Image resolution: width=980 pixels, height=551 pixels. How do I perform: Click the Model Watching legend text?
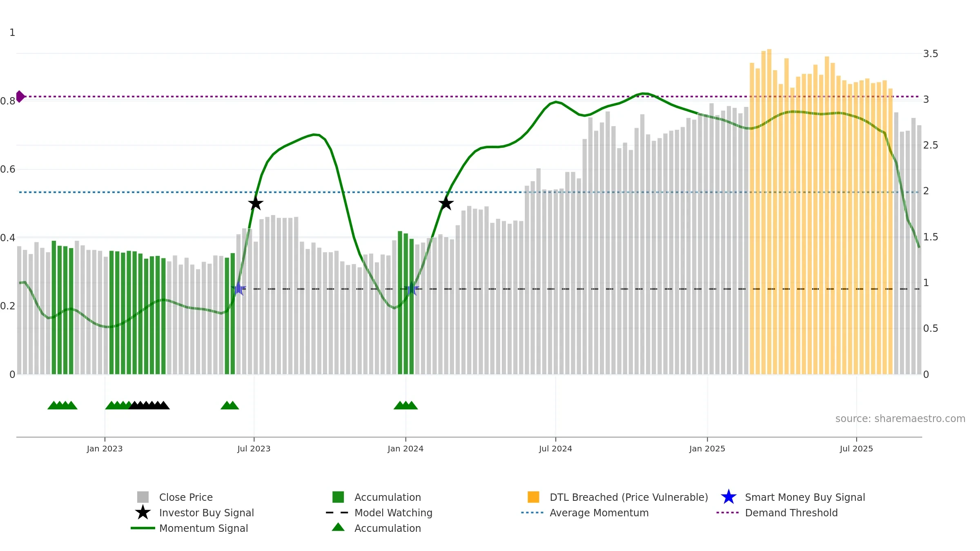point(393,513)
